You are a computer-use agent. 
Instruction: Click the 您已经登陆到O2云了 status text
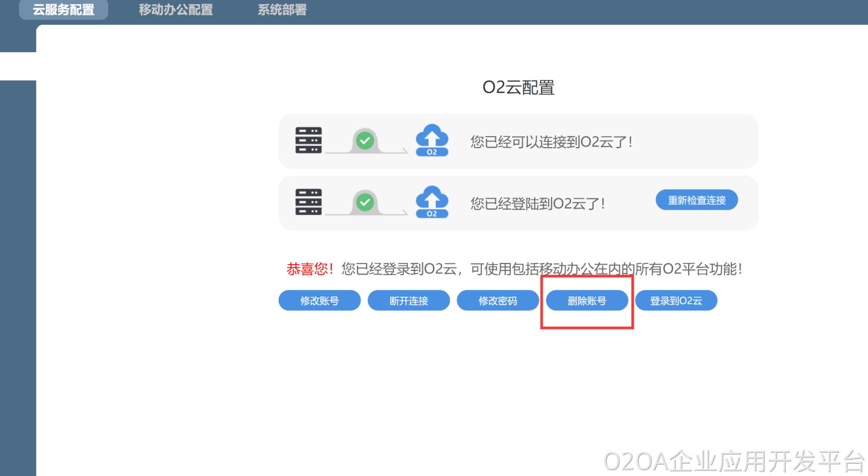[x=538, y=204]
